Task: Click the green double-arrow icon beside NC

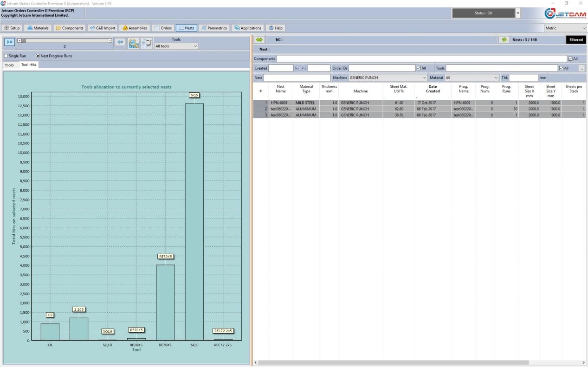Action: tap(260, 40)
